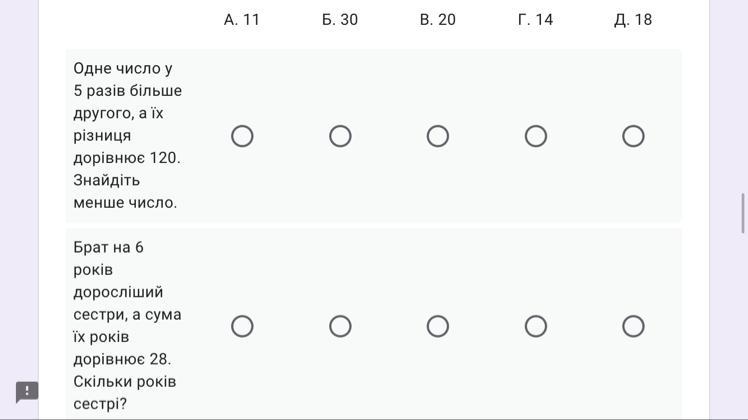
Task: Select Д. 18 for the number difference question
Action: [x=633, y=136]
